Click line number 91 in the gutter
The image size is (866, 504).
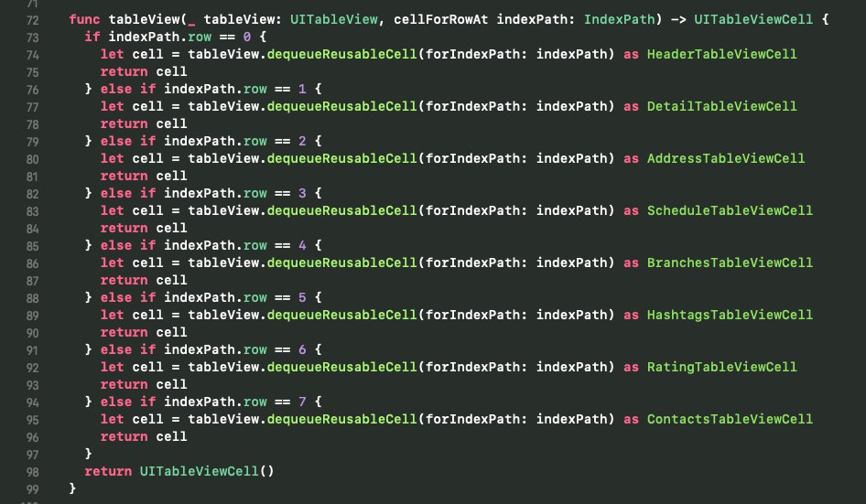[33, 350]
